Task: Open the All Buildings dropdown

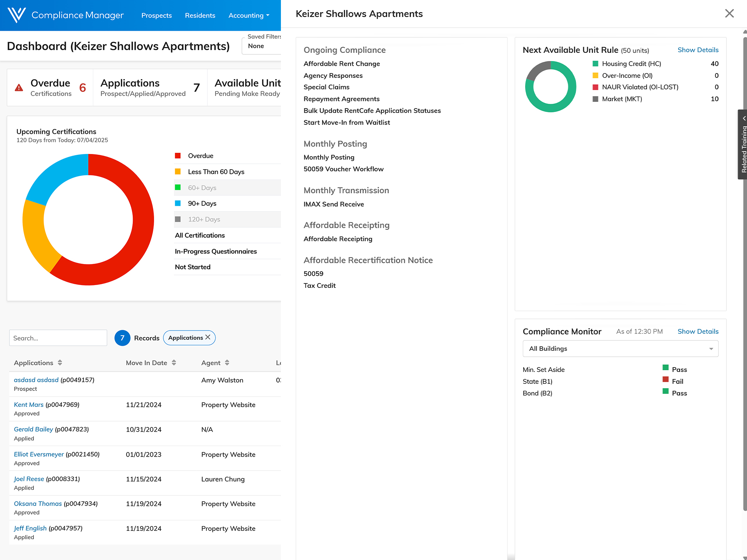Action: 620,349
